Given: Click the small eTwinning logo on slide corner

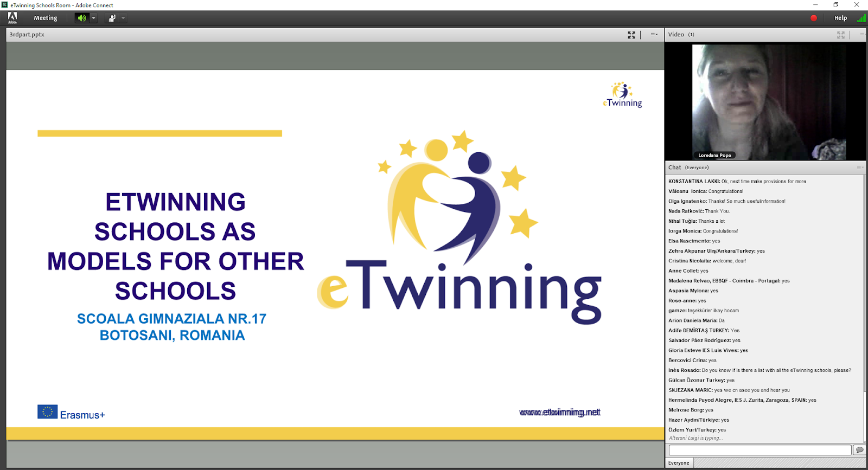Looking at the screenshot, I should click(x=622, y=95).
